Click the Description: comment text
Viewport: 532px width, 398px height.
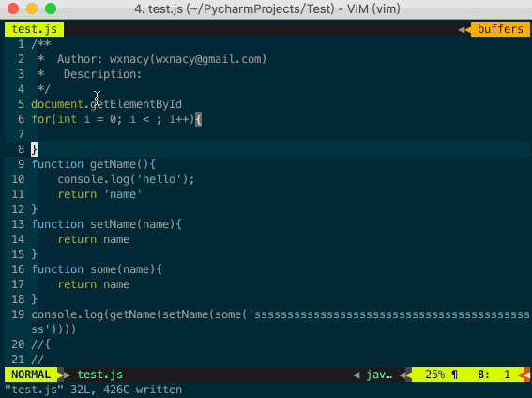[x=102, y=74]
